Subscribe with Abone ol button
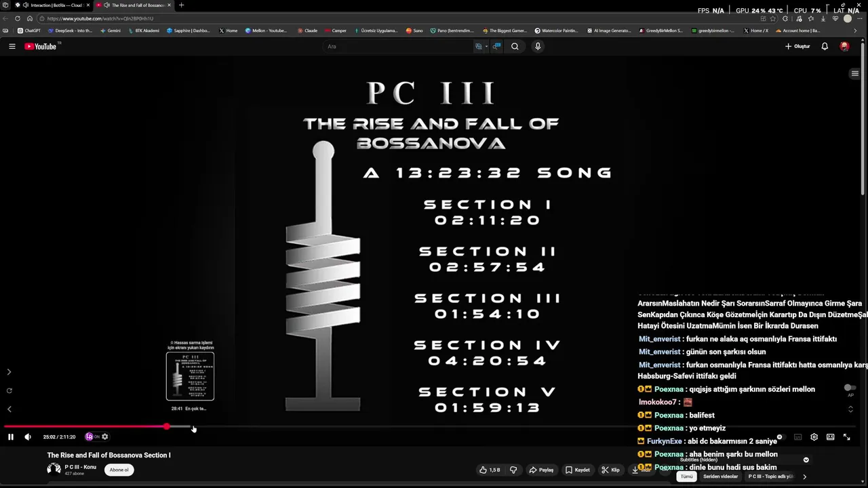Screen dimensions: 868x488 tap(119, 470)
